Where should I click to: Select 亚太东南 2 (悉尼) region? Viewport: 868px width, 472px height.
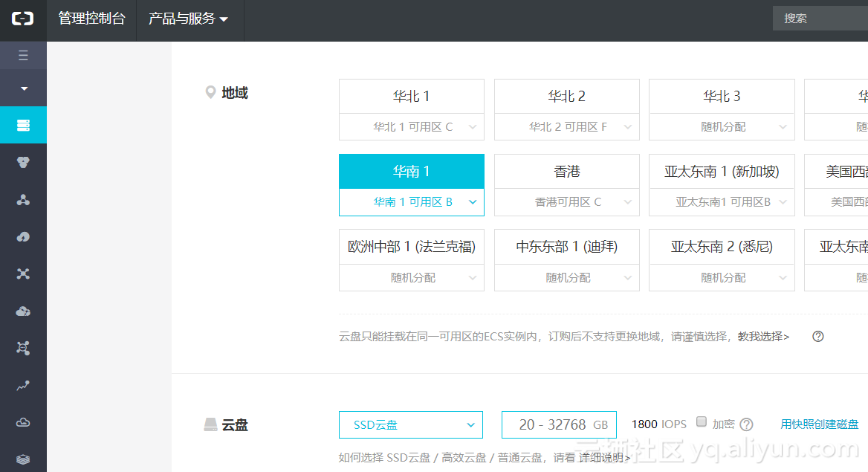point(722,247)
